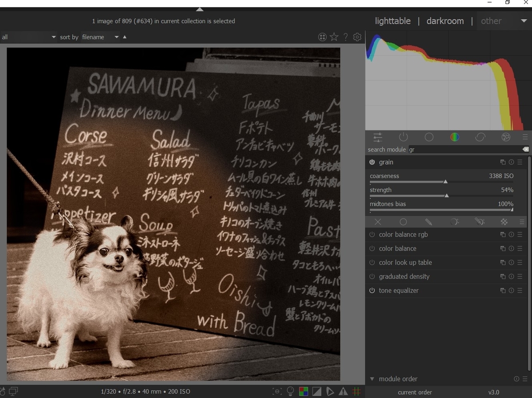
Task: Clear the search module text field
Action: (525, 149)
